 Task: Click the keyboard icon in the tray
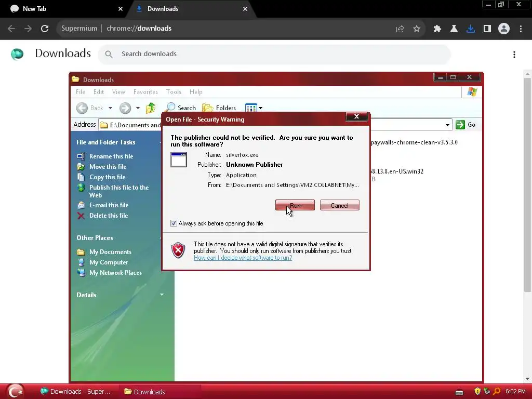(x=459, y=392)
